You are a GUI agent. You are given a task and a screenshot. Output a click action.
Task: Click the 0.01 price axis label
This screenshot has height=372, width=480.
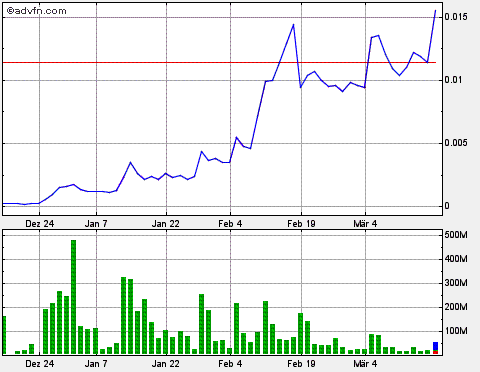453,80
